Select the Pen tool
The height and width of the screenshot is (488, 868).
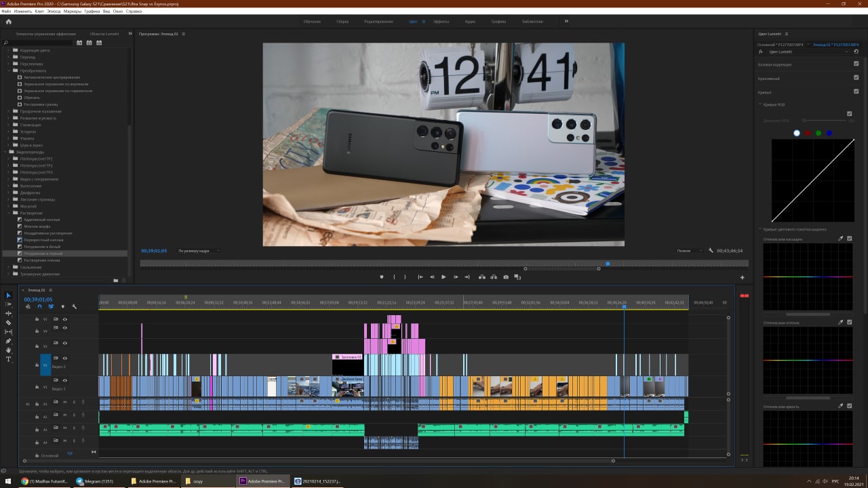(9, 341)
